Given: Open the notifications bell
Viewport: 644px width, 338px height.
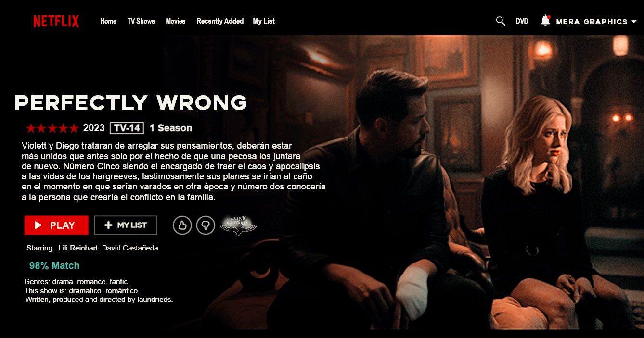Looking at the screenshot, I should [545, 21].
